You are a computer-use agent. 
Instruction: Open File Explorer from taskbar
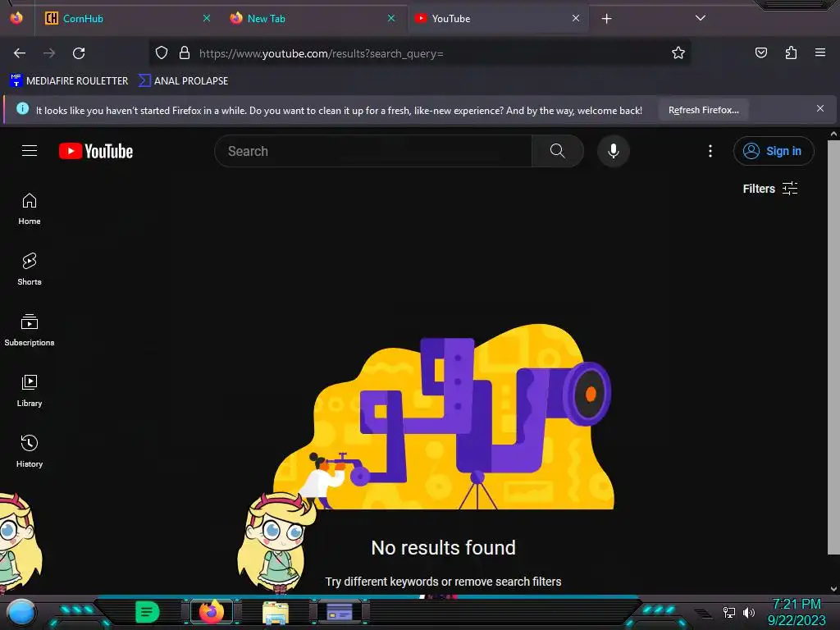click(276, 613)
